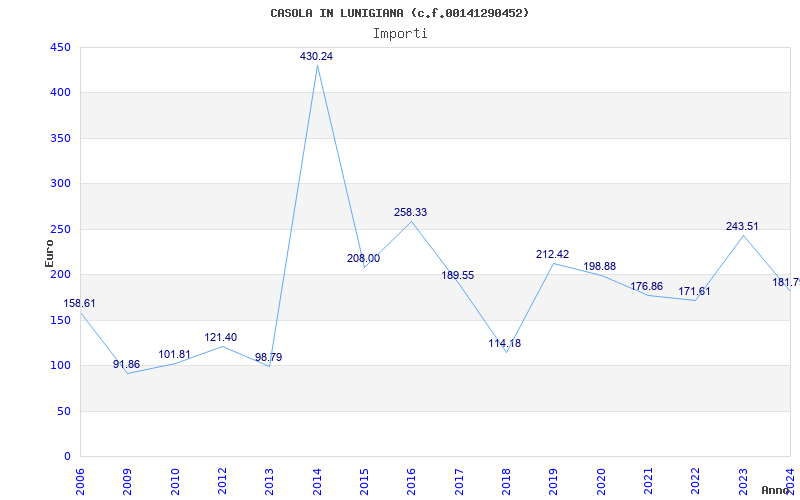The height and width of the screenshot is (500, 800).
Task: Select the 243.51 data label
Action: [x=742, y=227]
